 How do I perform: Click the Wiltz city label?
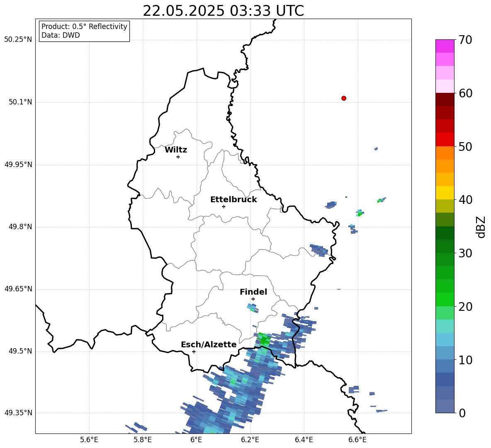(x=176, y=150)
